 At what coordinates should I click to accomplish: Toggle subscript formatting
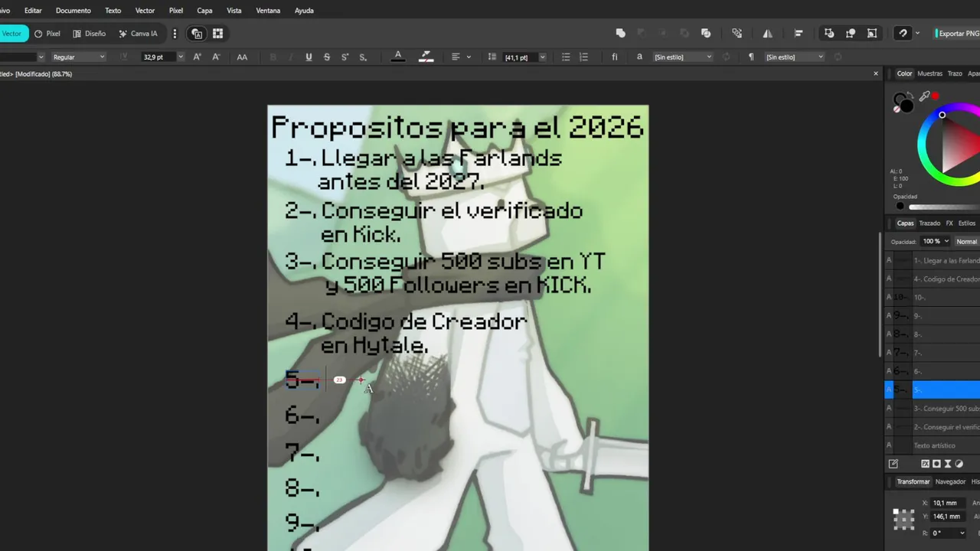[363, 57]
